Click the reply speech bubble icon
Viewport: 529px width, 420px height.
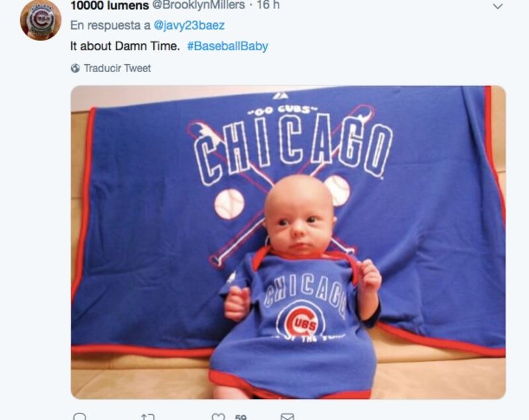pos(80,417)
